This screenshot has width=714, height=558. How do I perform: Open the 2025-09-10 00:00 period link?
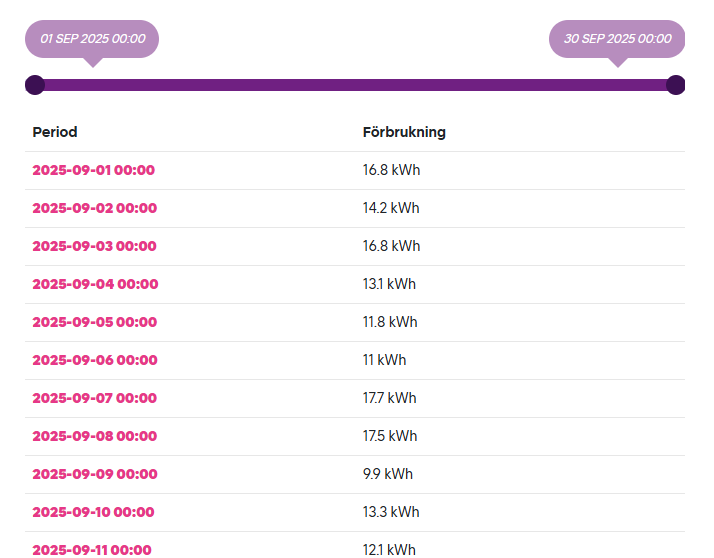93,512
